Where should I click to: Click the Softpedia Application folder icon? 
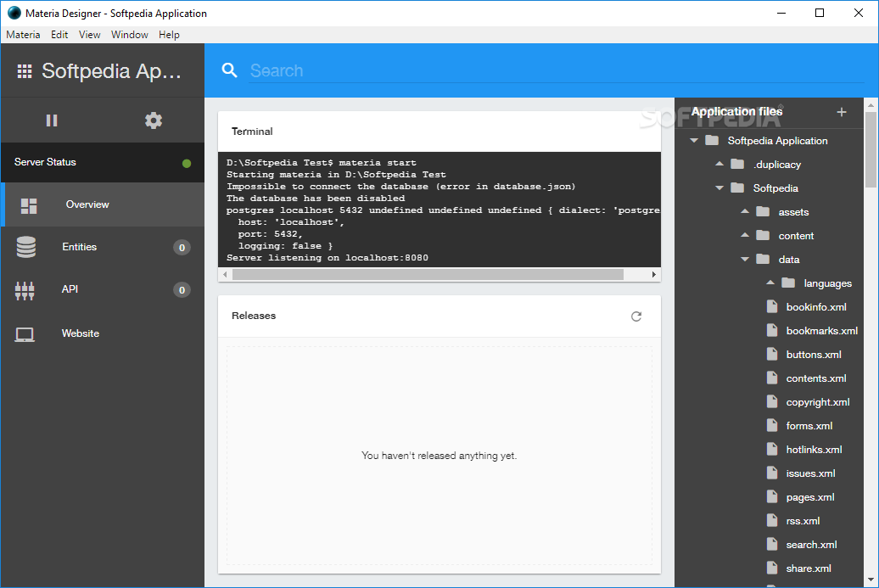(x=711, y=140)
